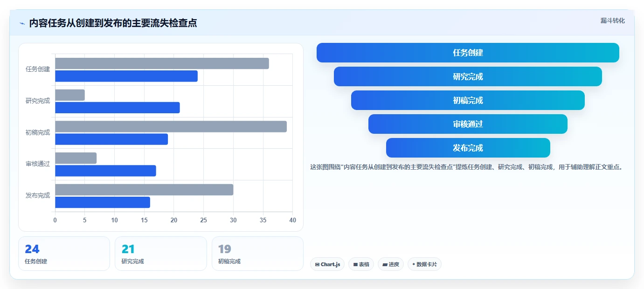Select the 研究完成 funnel stage
Viewport: 644px width, 289px height.
tap(468, 76)
